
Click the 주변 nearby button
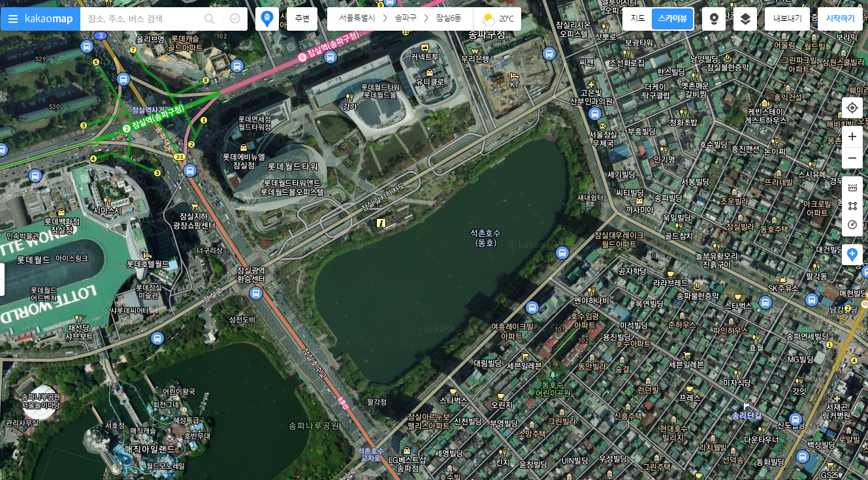pos(302,19)
